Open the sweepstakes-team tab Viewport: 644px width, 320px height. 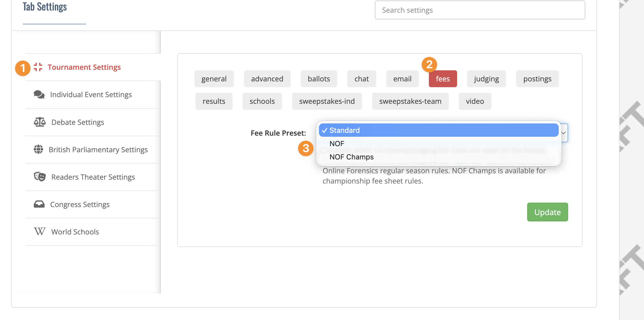(410, 101)
